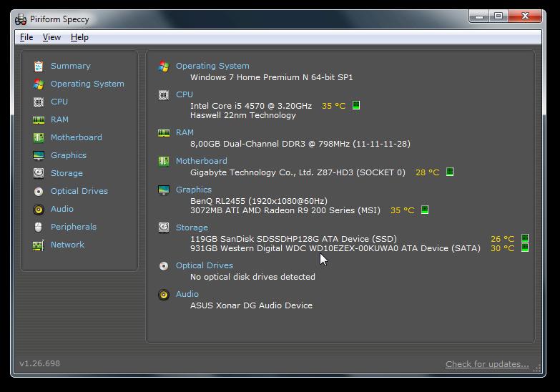Viewport: 560px width, 392px height.
Task: Click the Optical Drives disc icon in main panel
Action: coord(164,266)
